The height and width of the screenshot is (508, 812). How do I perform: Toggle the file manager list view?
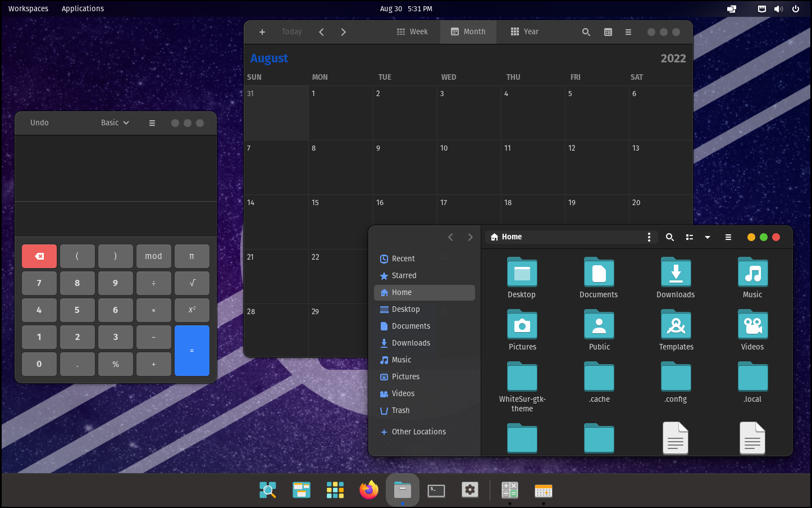[690, 237]
